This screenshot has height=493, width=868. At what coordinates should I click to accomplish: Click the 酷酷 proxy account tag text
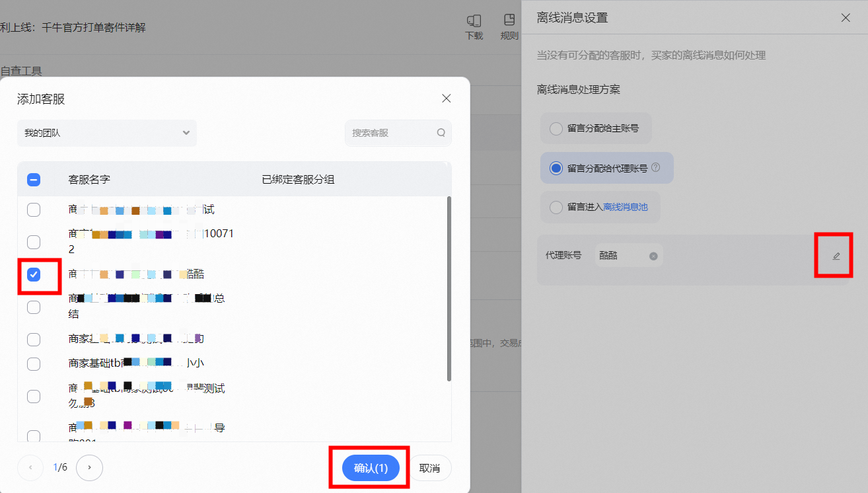click(x=608, y=255)
